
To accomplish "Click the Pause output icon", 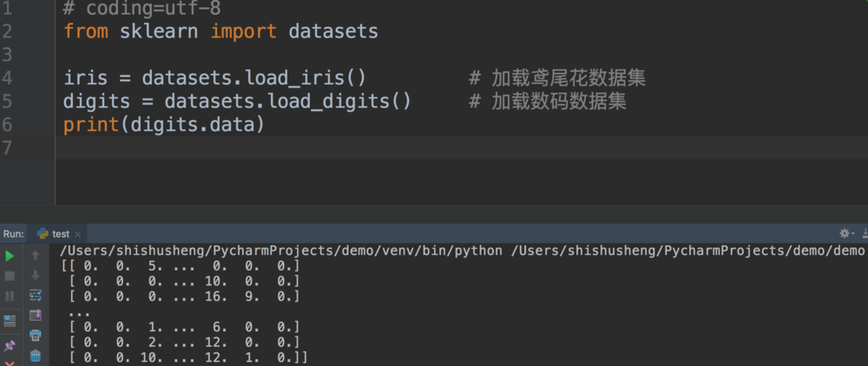I will coord(10,296).
